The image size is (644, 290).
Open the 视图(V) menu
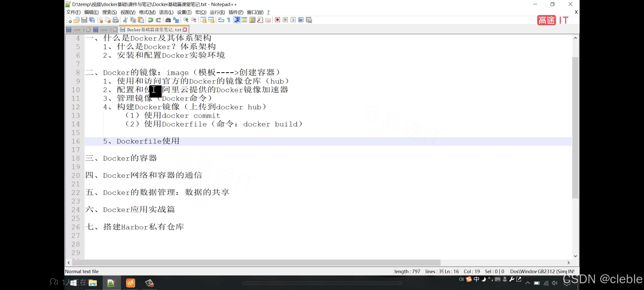(128, 12)
